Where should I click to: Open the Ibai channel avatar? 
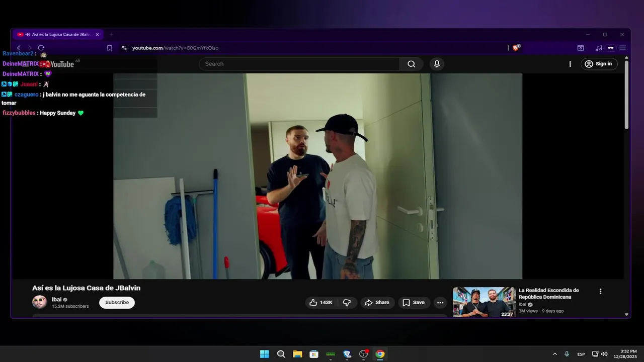pos(40,302)
